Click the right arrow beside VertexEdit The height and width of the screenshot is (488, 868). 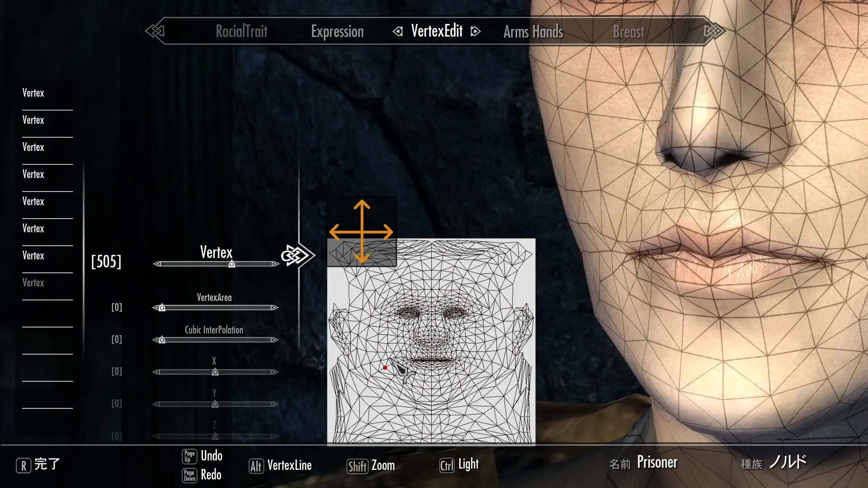point(475,32)
